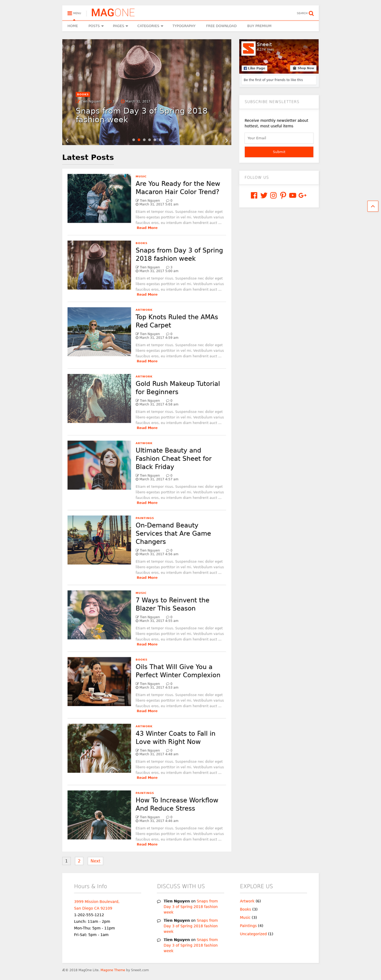Go to next slide arrow in slider
The height and width of the screenshot is (980, 381).
pyautogui.click(x=226, y=141)
